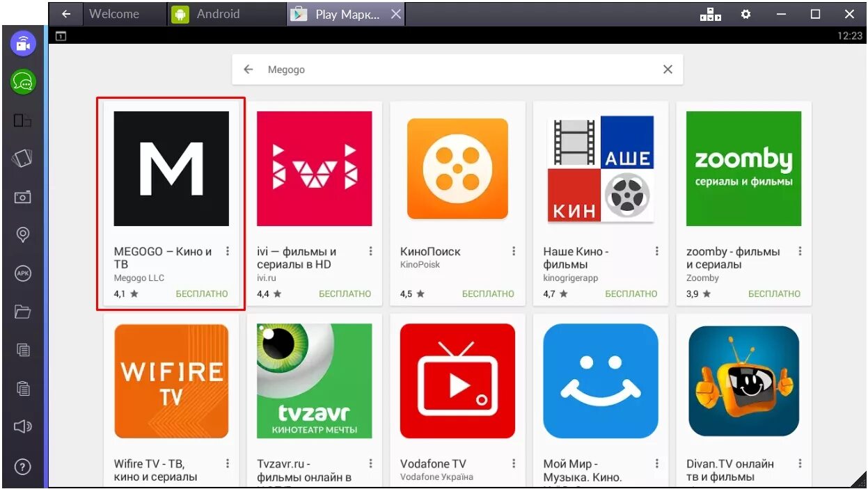Open 'Наше Кино - фильмы' title

576,257
